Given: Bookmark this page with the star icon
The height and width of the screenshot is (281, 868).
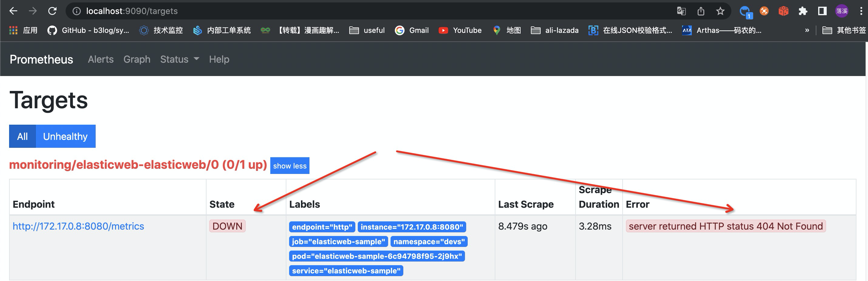Looking at the screenshot, I should click(720, 11).
